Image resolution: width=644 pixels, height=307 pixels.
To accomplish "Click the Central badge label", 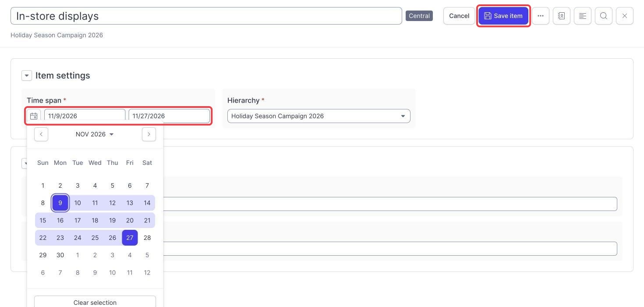I will coord(419,16).
